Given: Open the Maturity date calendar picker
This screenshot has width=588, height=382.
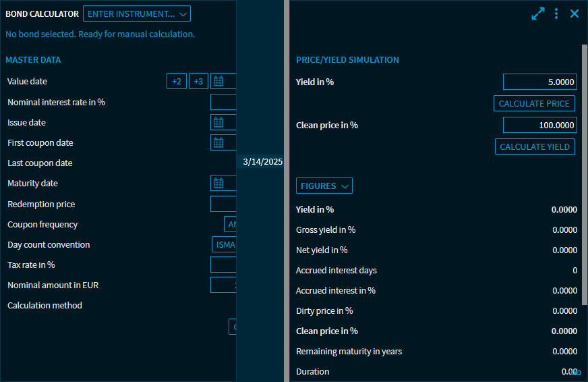Looking at the screenshot, I should [218, 183].
